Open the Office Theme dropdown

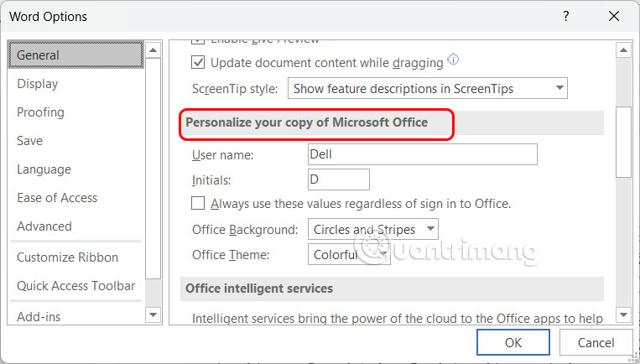382,255
